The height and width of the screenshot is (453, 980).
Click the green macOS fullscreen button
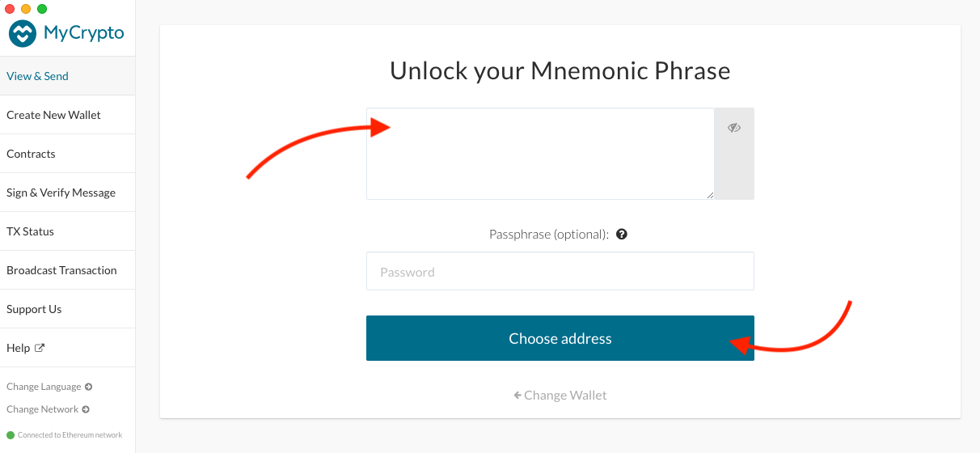(x=42, y=9)
